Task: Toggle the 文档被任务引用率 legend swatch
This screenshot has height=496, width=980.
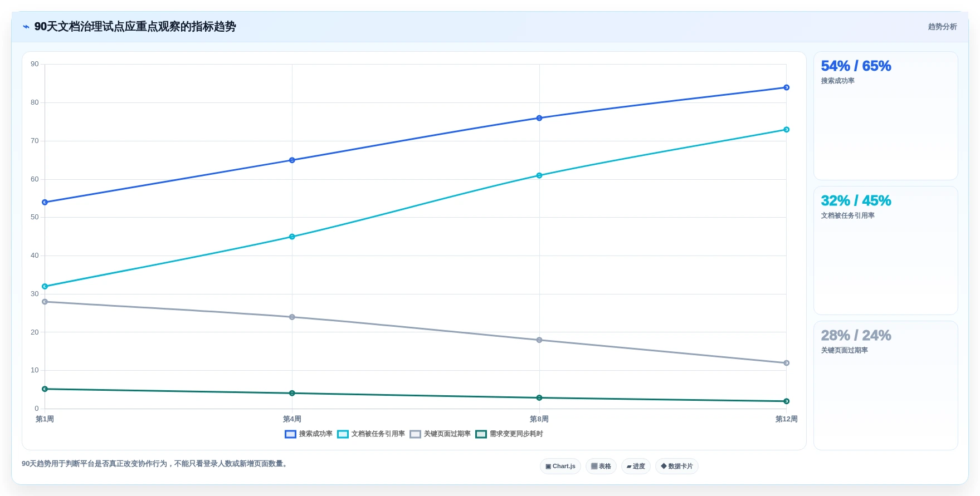Action: (343, 434)
